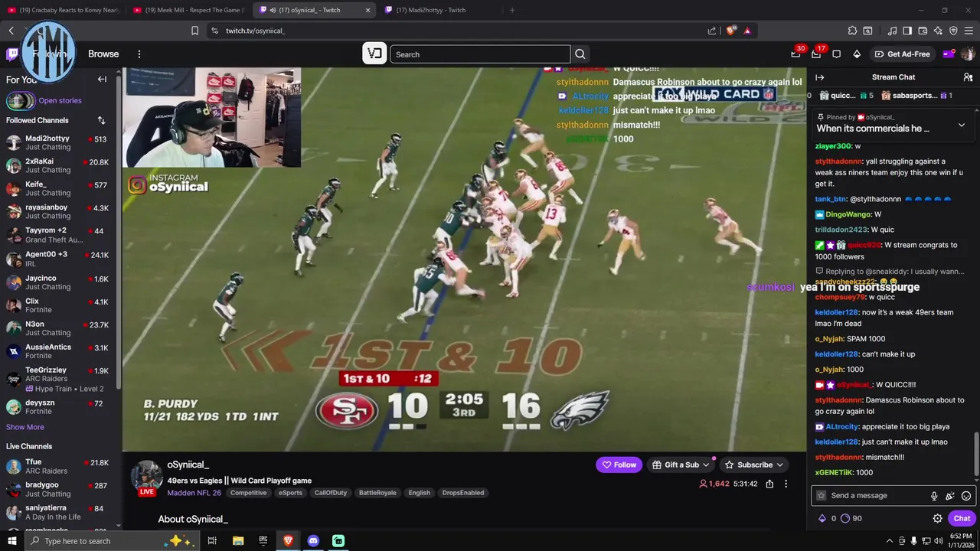Open the browser hamburger main menu
Image resolution: width=980 pixels, height=551 pixels.
pyautogui.click(x=969, y=31)
